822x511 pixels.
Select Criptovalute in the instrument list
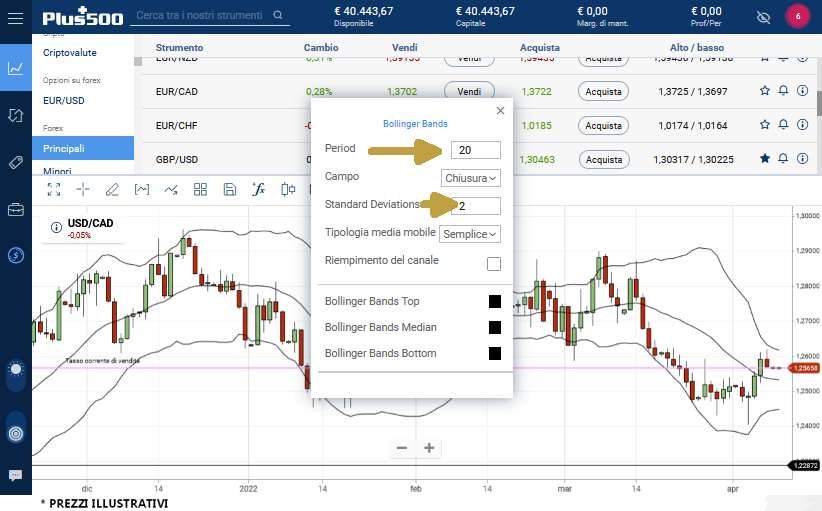(70, 52)
